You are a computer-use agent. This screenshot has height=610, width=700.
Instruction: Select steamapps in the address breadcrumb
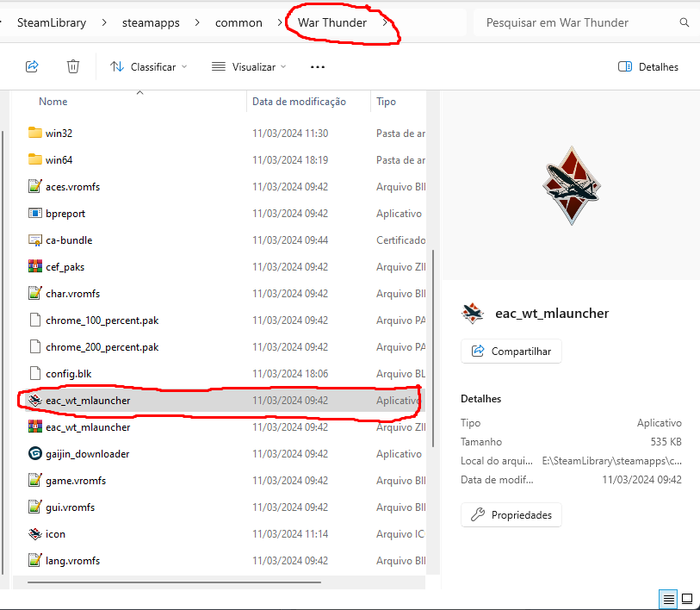pyautogui.click(x=151, y=22)
